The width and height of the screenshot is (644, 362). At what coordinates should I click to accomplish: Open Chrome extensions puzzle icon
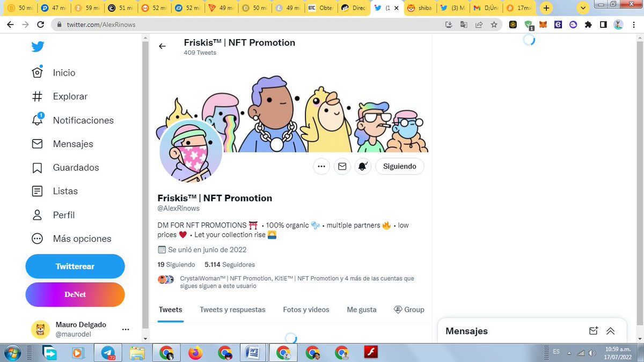pos(588,25)
